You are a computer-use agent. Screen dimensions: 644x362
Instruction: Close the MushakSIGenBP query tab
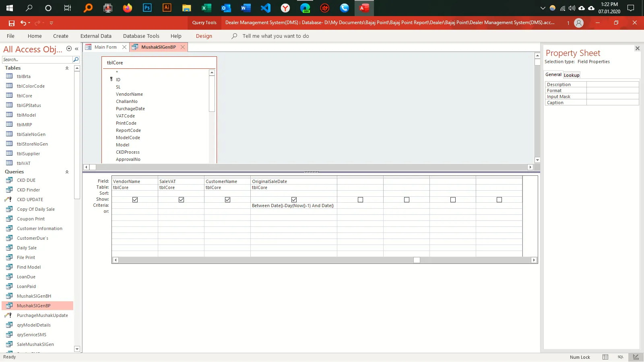[x=183, y=47]
